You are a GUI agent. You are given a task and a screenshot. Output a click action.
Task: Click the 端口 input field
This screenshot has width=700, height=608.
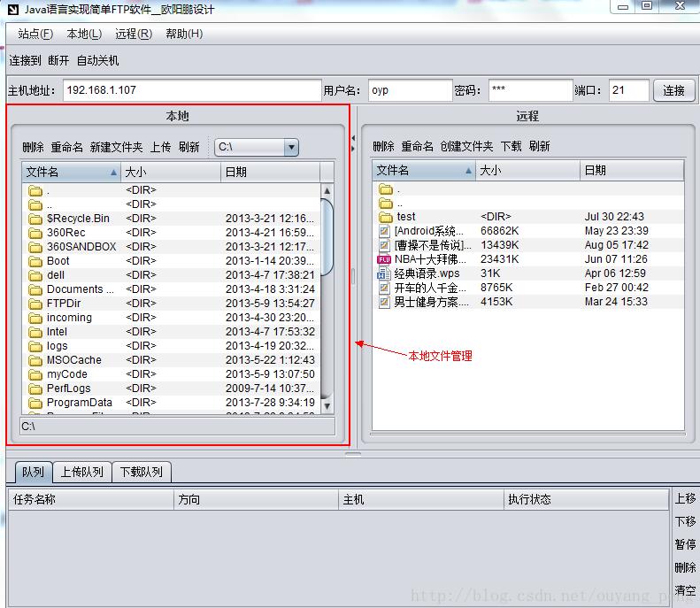(x=628, y=90)
